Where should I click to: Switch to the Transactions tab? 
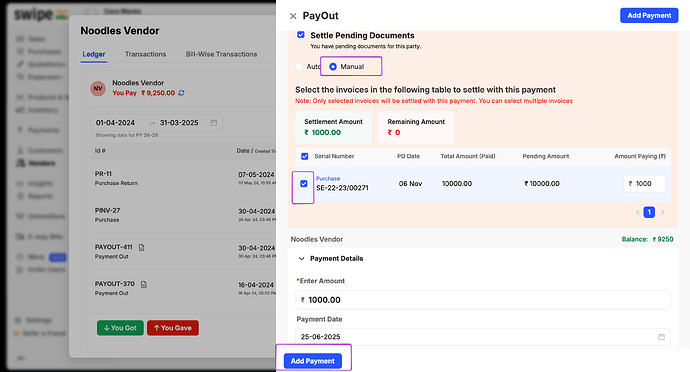pos(145,54)
